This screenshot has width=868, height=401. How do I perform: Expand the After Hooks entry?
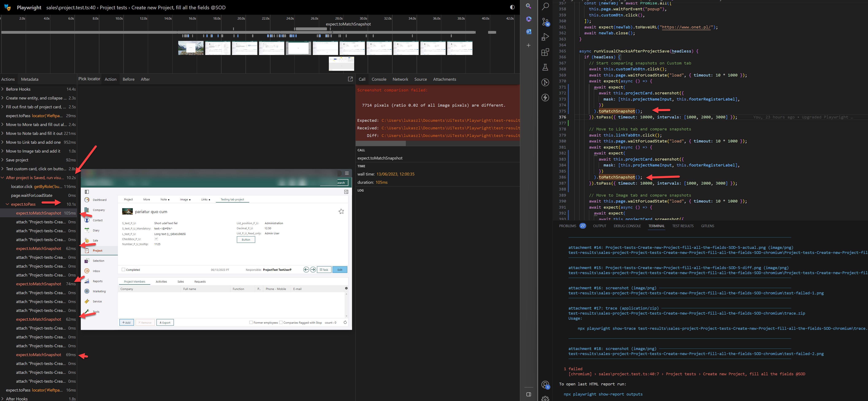(x=3, y=398)
